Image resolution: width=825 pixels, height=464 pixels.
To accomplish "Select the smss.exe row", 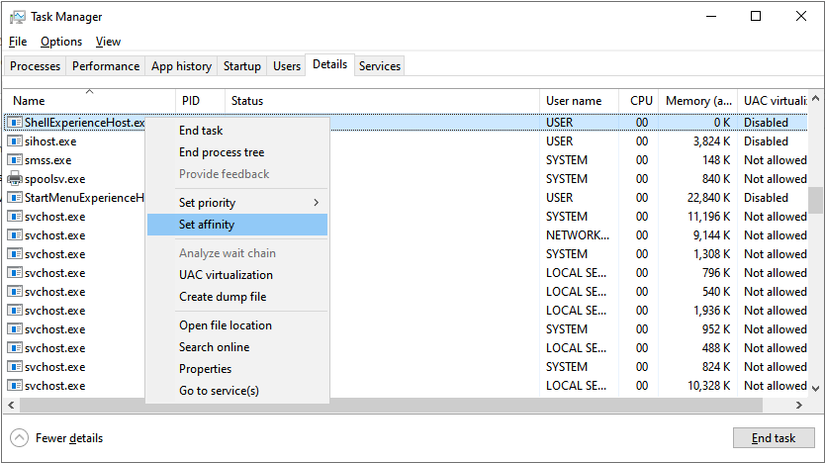I will tap(405, 160).
